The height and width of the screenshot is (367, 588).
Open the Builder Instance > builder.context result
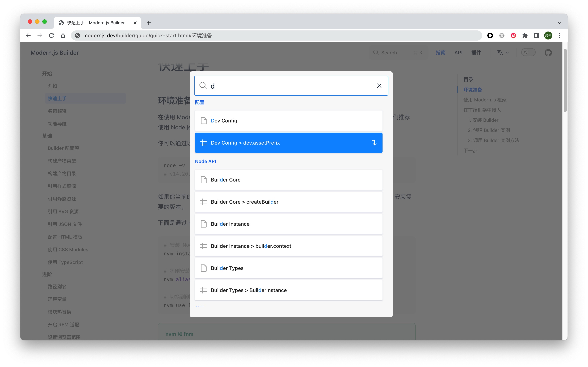tap(289, 246)
